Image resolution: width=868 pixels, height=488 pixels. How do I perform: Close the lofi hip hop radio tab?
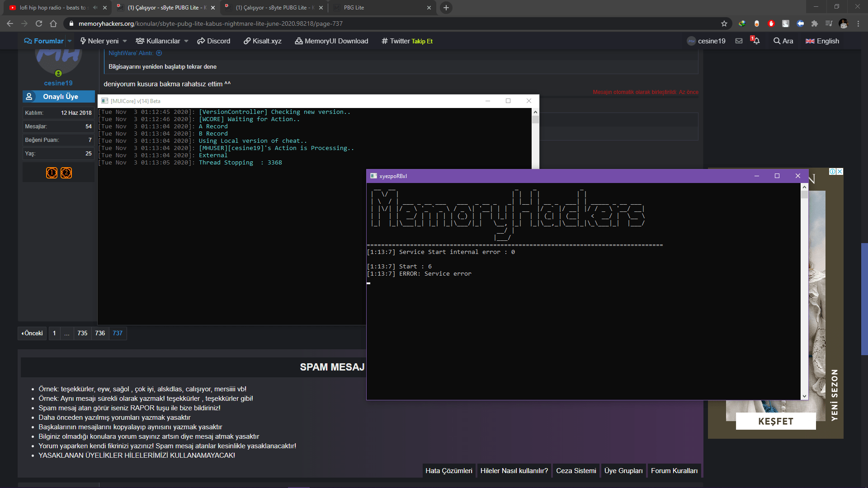(105, 8)
